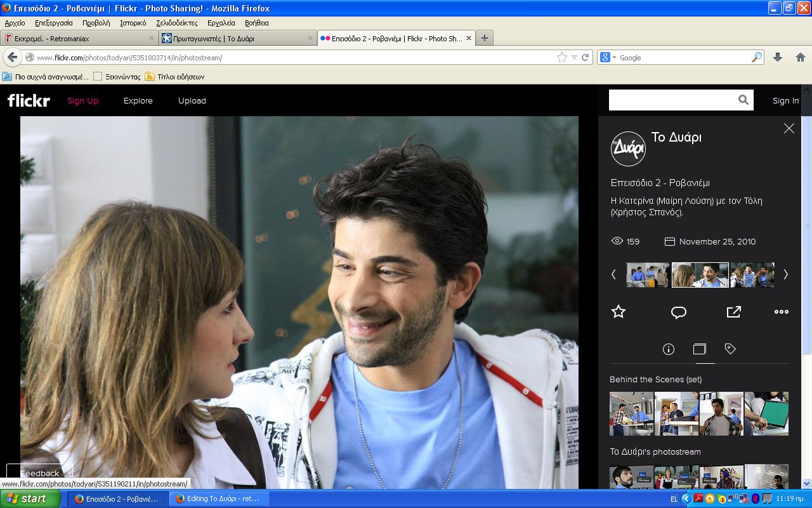
Task: Click first Behind the Scenes set thumbnail
Action: pyautogui.click(x=631, y=414)
